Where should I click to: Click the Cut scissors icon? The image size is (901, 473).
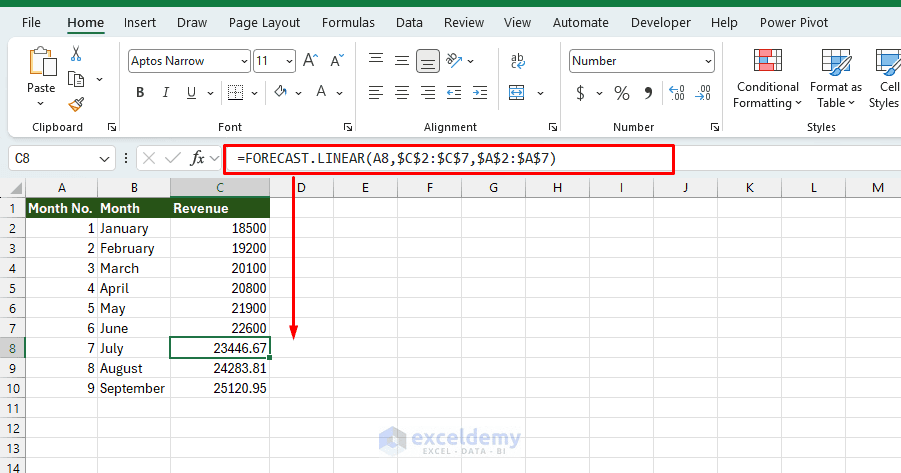pyautogui.click(x=76, y=53)
